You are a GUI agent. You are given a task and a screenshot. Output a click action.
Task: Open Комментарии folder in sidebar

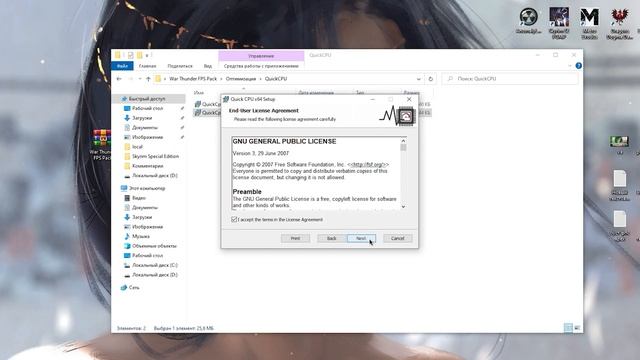point(148,166)
